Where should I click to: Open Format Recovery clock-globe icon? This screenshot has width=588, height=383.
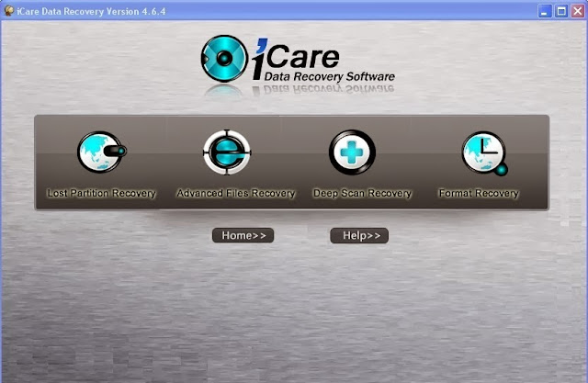point(484,152)
